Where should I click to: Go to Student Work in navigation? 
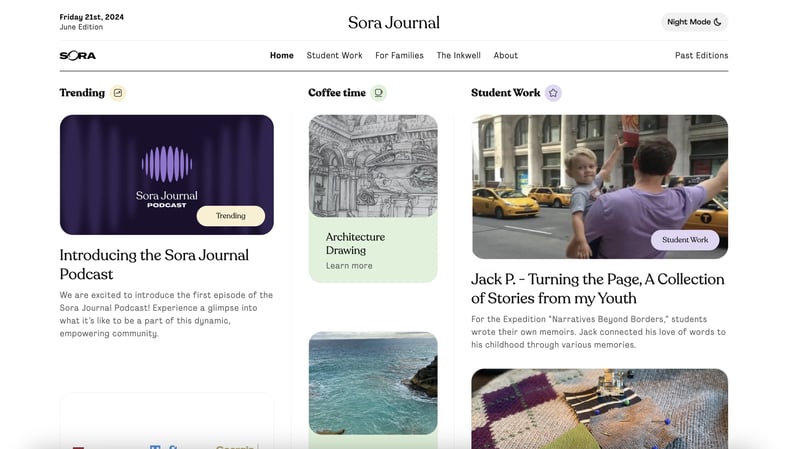(334, 56)
